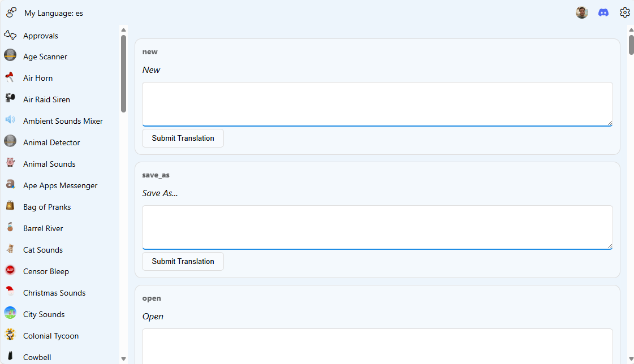Image resolution: width=634 pixels, height=364 pixels.
Task: Select Approvals in the sidebar
Action: click(41, 36)
